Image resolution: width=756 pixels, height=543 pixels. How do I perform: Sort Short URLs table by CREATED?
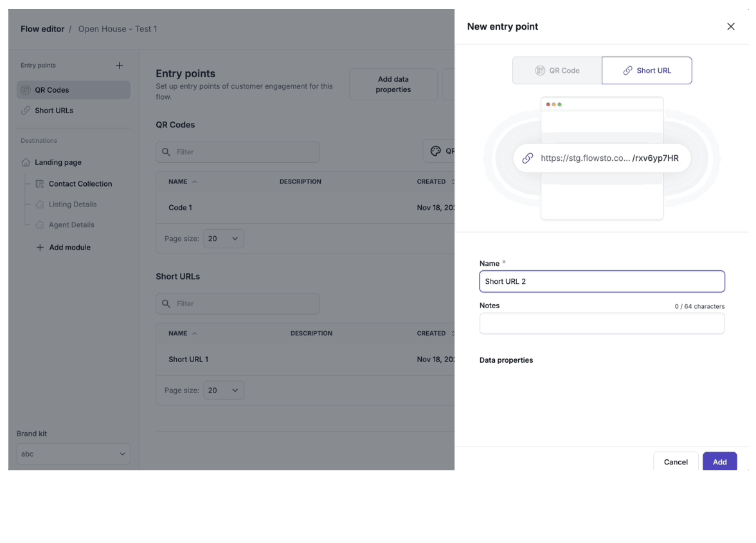(435, 333)
